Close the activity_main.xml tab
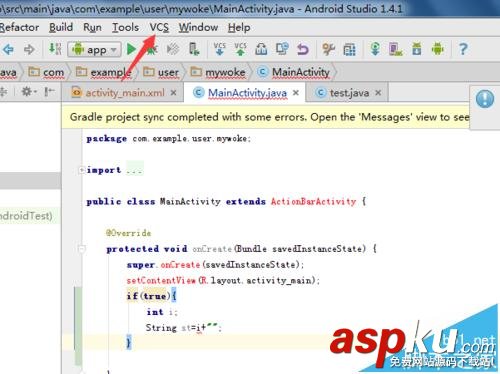The height and width of the screenshot is (374, 500). (173, 93)
